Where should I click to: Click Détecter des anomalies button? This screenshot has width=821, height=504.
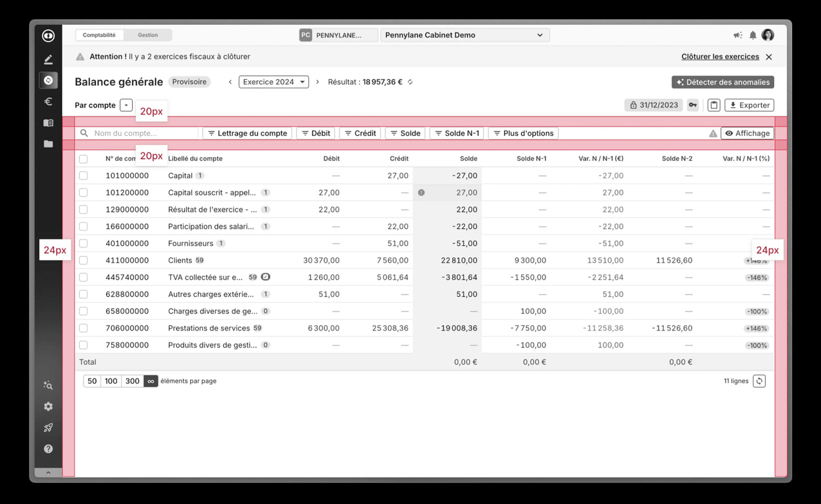click(x=723, y=82)
